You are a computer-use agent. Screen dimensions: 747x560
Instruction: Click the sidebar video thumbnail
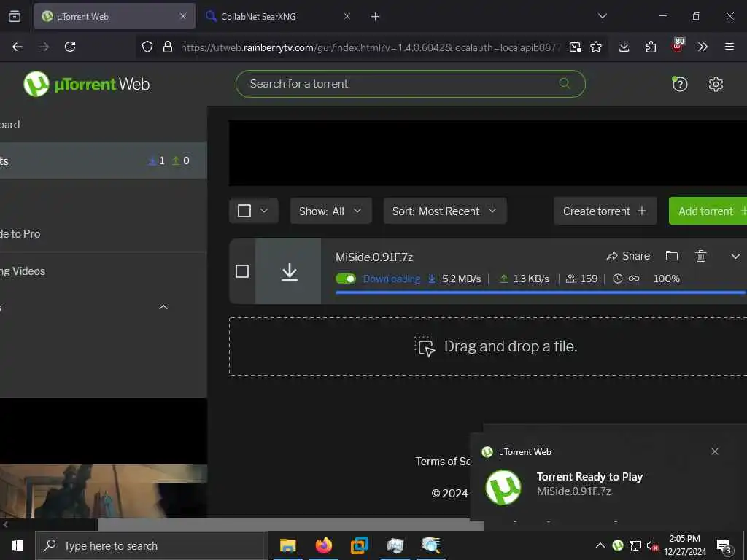104,491
